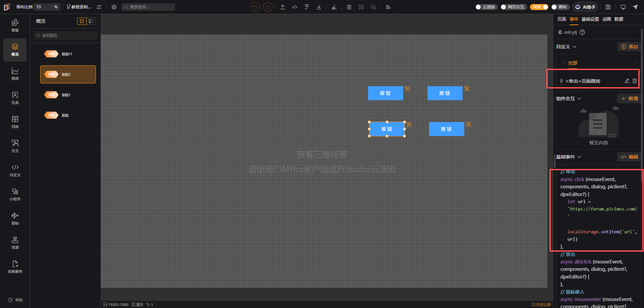The height and width of the screenshot is (308, 644).
Task: Delete the <单击>页面跳转 event with trash icon
Action: tap(635, 81)
